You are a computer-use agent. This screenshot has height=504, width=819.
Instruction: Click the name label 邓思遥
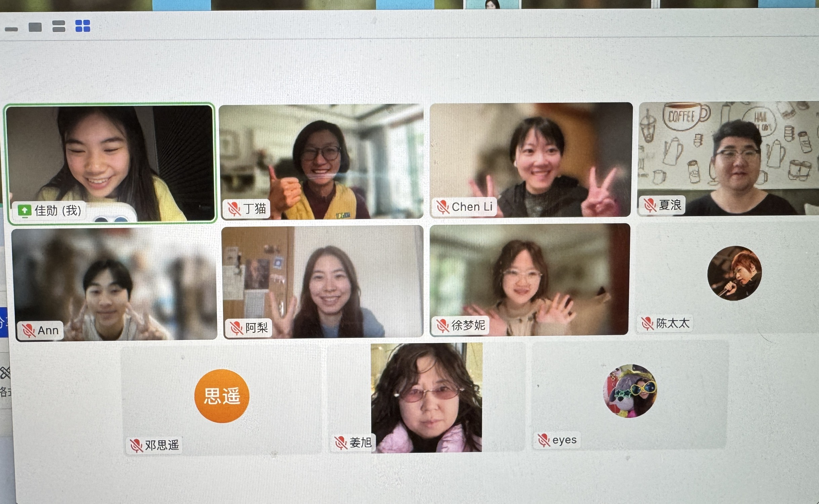162,445
